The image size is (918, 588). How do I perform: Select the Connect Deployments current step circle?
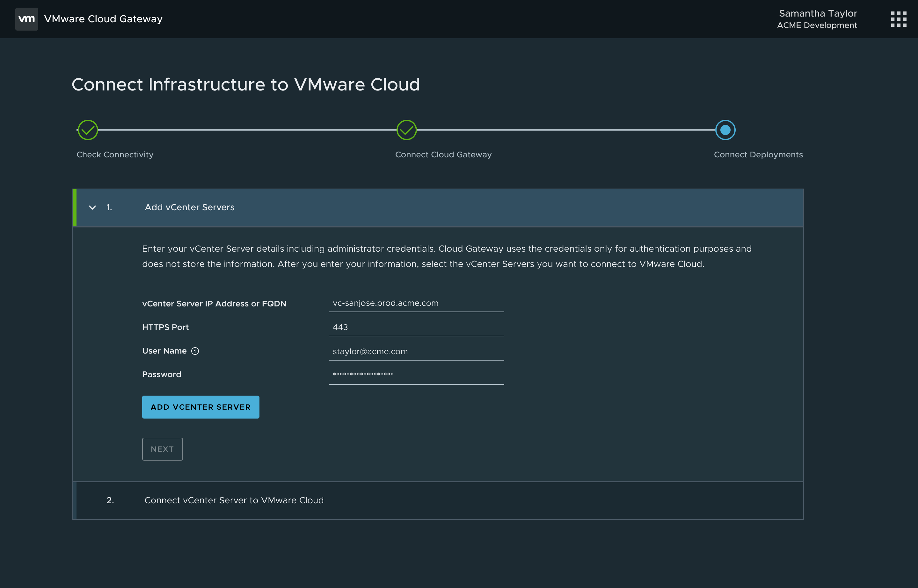coord(725,130)
